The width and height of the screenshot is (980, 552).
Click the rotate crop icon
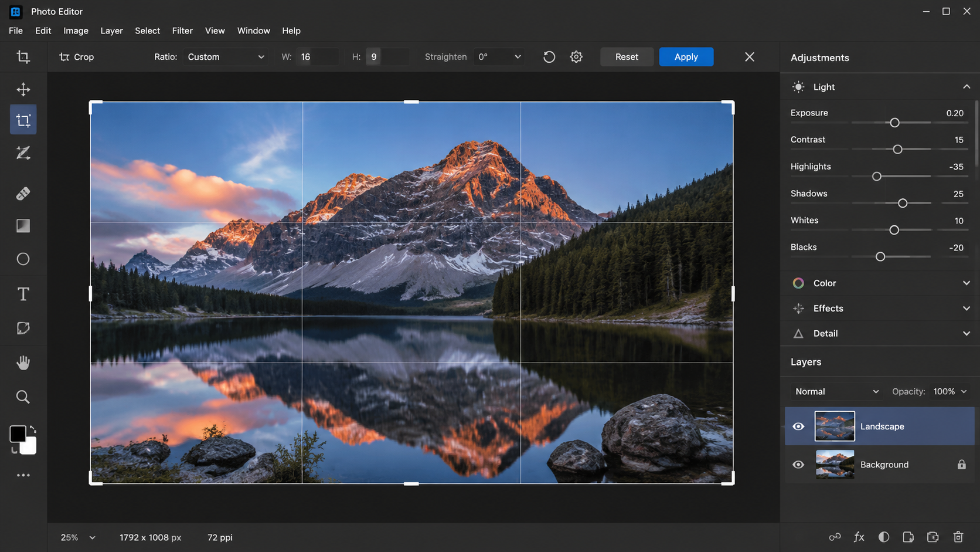coord(549,57)
